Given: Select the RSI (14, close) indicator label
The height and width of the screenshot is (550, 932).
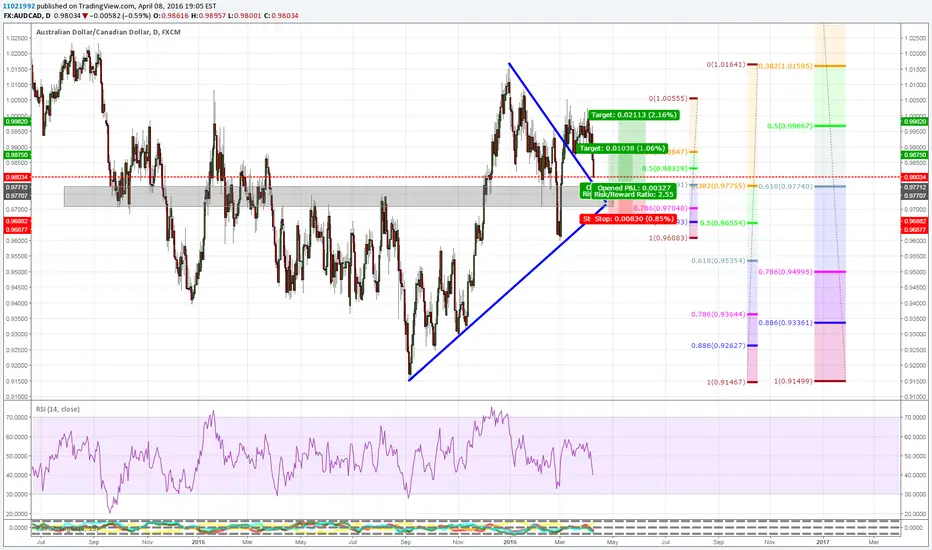Looking at the screenshot, I should pyautogui.click(x=58, y=409).
